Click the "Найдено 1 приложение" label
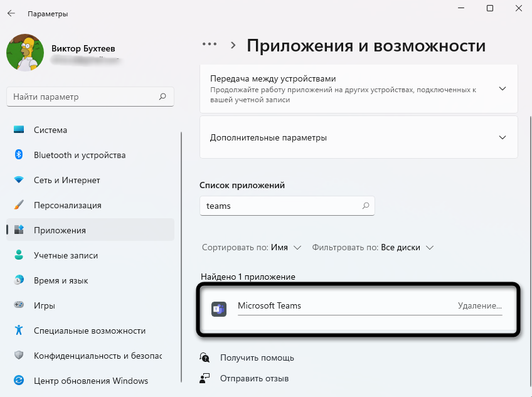The image size is (532, 397). tap(248, 277)
